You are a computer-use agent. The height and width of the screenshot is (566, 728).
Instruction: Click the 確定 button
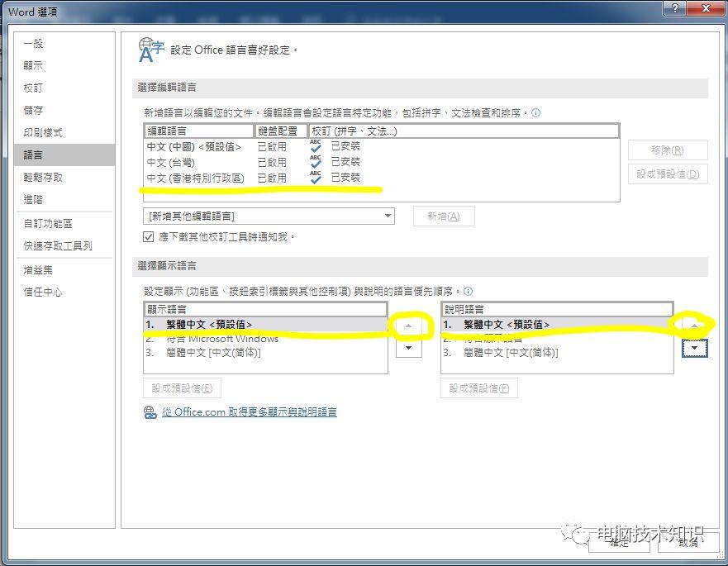pyautogui.click(x=619, y=542)
